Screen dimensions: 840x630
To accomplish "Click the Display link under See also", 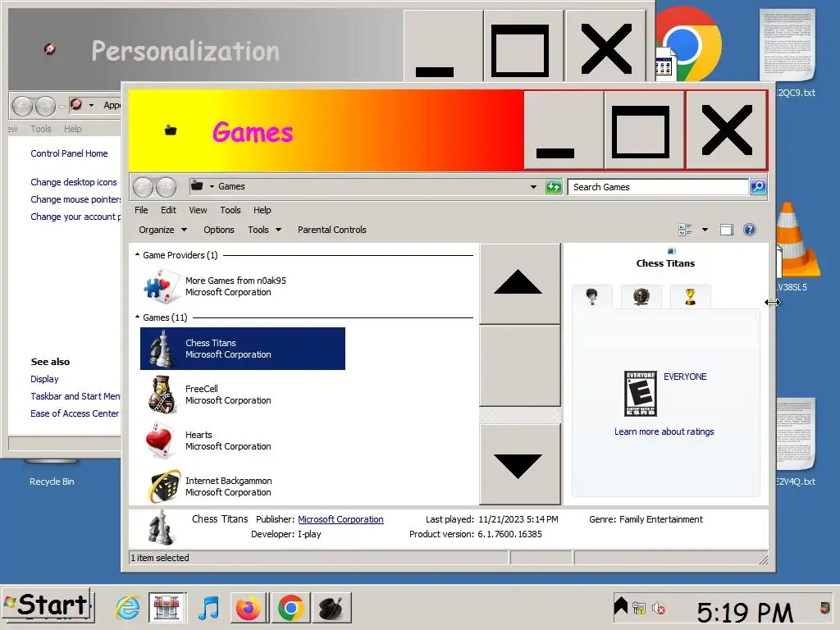I will [44, 379].
